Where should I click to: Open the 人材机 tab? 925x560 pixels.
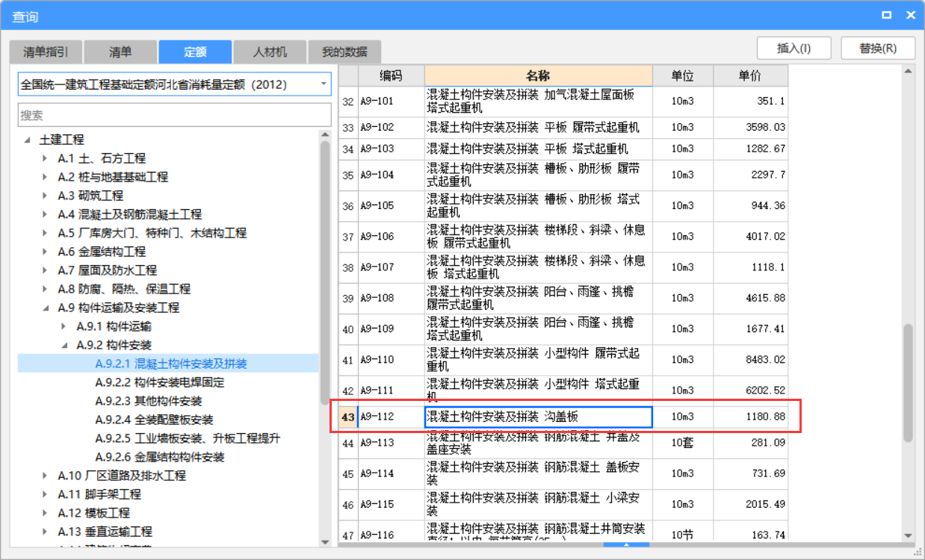click(x=270, y=52)
